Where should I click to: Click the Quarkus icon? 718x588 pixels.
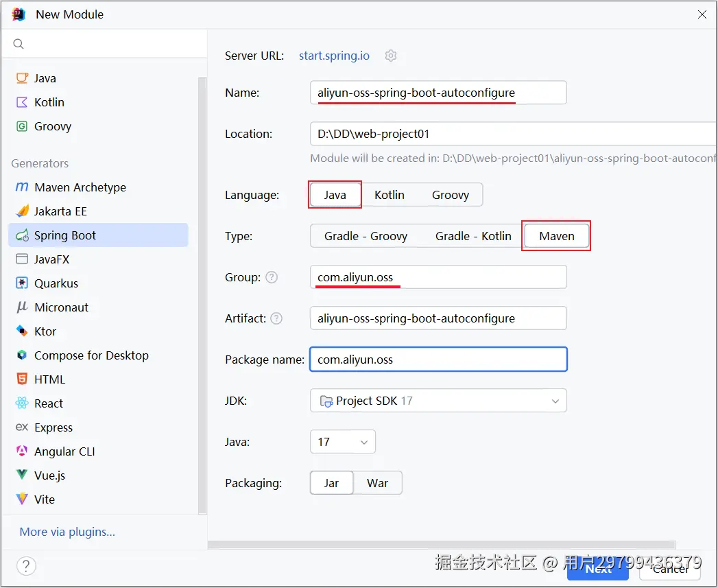22,283
